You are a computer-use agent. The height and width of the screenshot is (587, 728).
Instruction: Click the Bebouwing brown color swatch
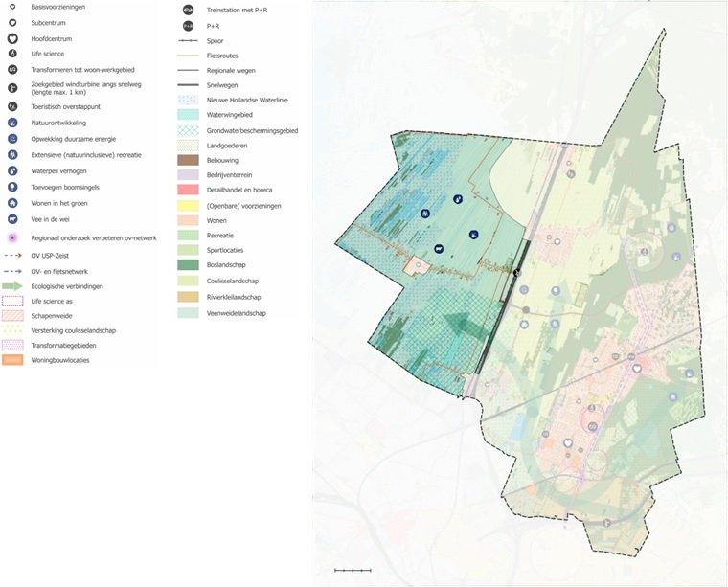click(188, 159)
